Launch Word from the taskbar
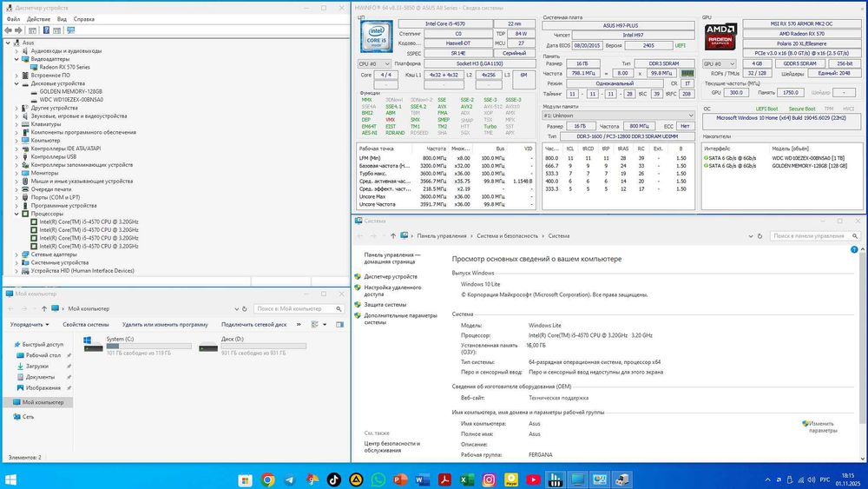The width and height of the screenshot is (868, 489). (423, 479)
